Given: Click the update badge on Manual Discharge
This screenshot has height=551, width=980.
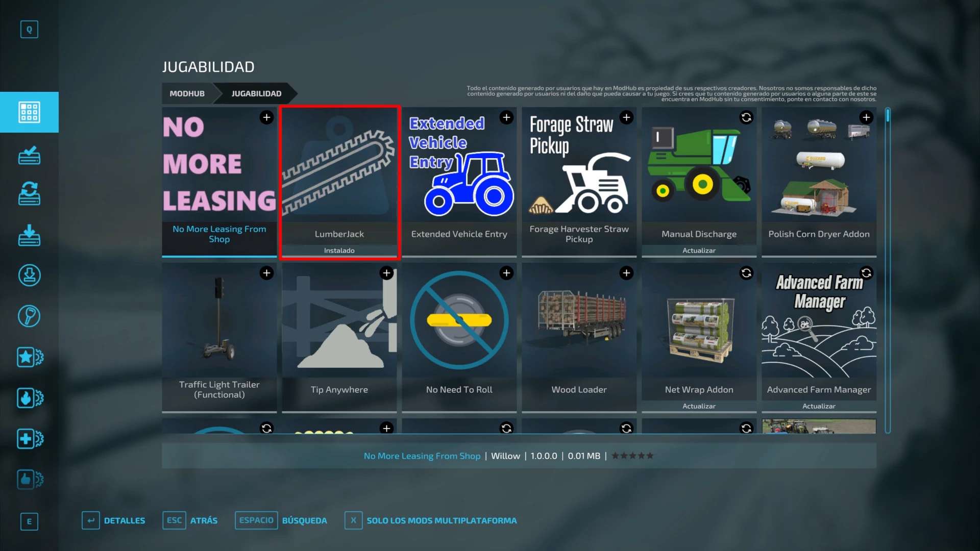Looking at the screenshot, I should [746, 117].
